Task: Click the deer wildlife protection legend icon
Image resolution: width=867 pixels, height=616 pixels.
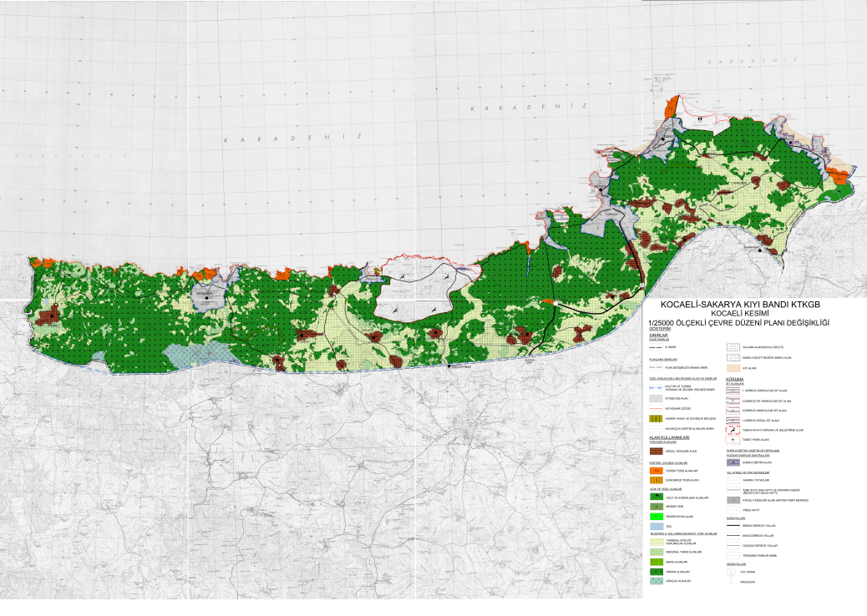Action: tap(733, 430)
